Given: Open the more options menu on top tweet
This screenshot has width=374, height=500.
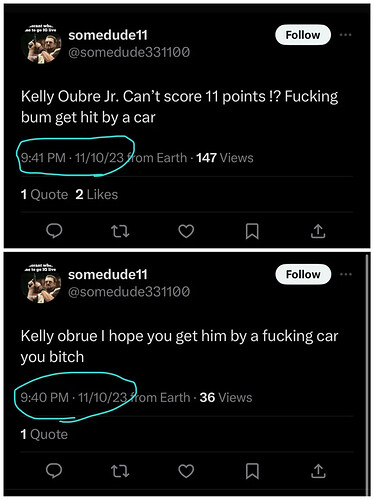Looking at the screenshot, I should pos(346,35).
